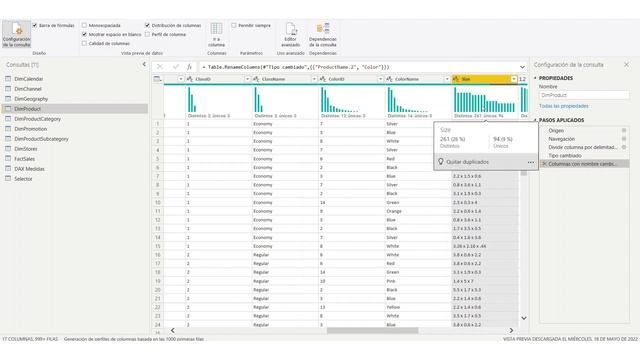
Task: Click the Size column data type icon
Action: 456,79
